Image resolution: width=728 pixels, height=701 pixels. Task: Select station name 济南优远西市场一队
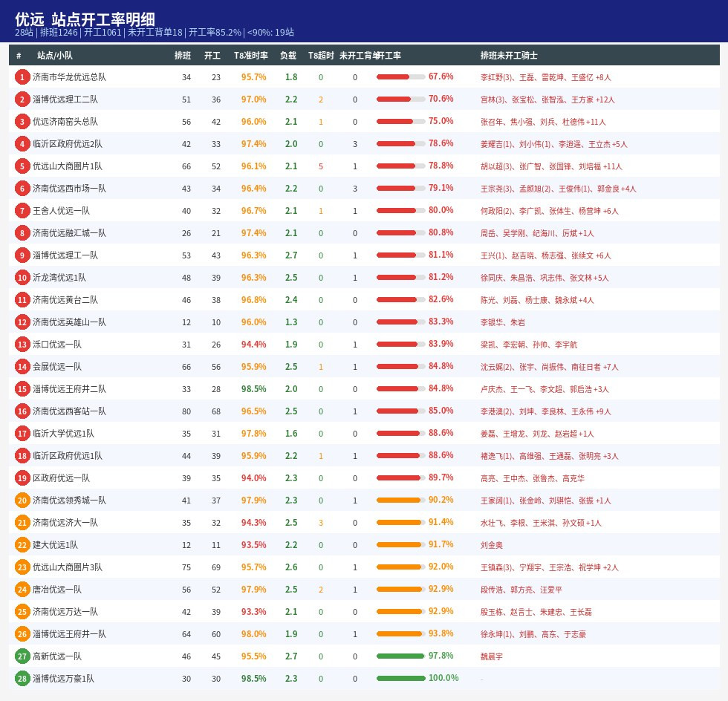click(69, 189)
